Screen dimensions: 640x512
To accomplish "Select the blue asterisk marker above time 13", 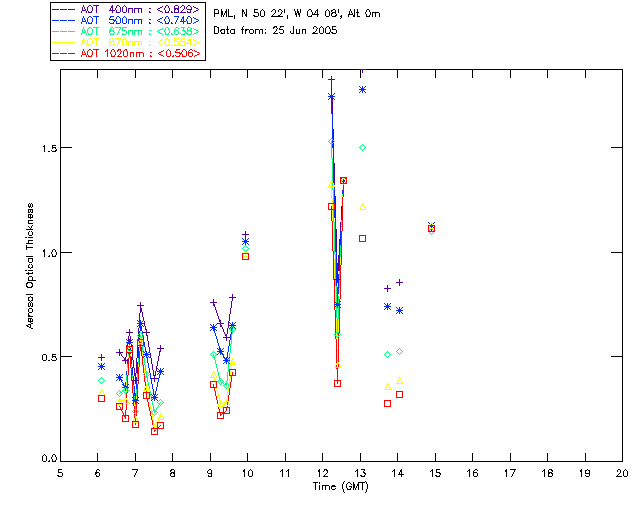I will point(362,89).
